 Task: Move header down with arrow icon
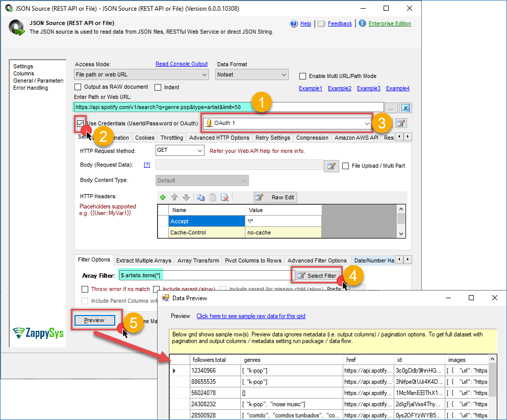(x=186, y=197)
